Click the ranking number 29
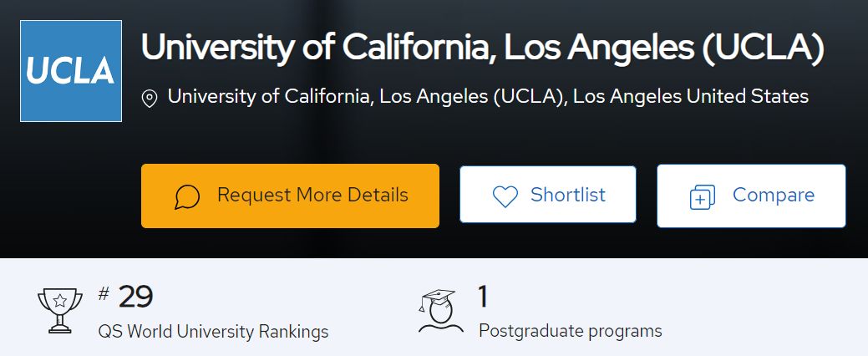Viewport: 868px width, 356px height. pyautogui.click(x=135, y=298)
